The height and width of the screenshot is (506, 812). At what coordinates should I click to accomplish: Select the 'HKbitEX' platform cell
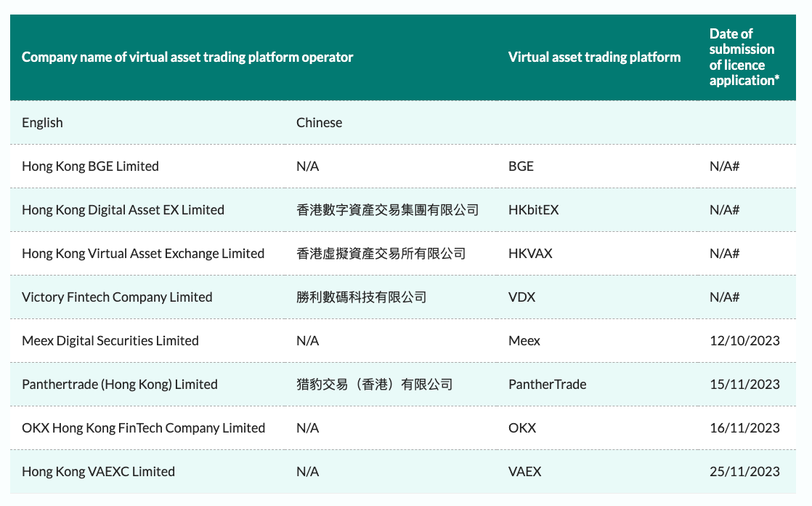[533, 210]
